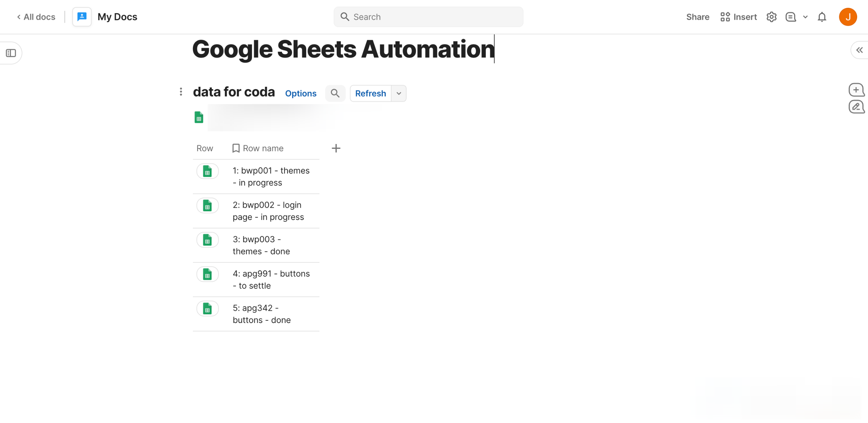Collapse right panel with double chevron

(x=859, y=50)
